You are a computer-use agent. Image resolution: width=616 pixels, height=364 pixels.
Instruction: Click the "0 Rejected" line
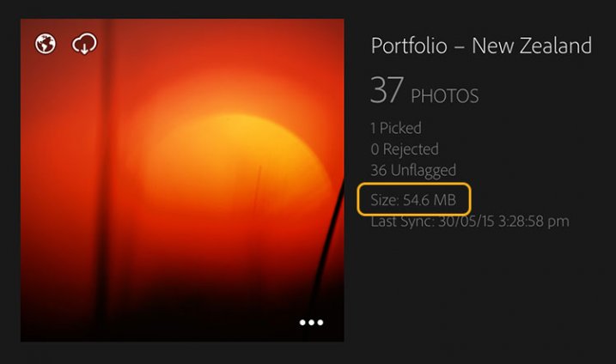point(404,149)
